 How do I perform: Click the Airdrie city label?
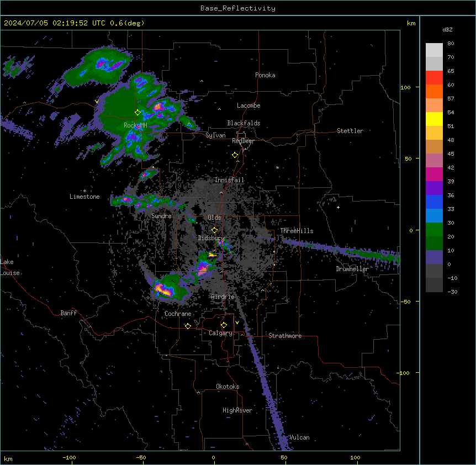pos(223,297)
